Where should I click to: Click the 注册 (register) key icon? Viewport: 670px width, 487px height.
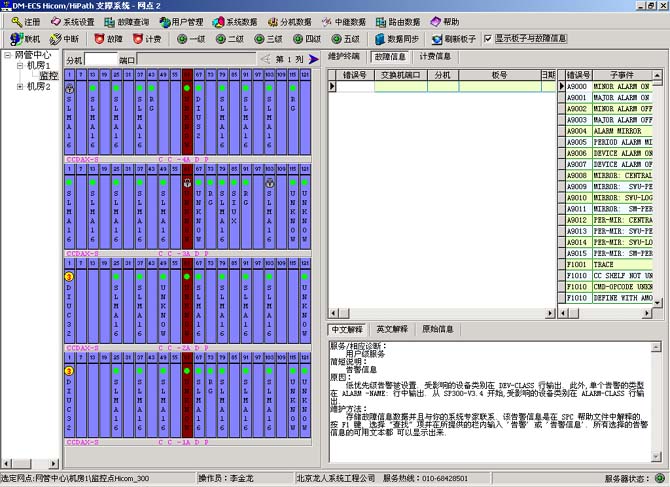(13, 21)
